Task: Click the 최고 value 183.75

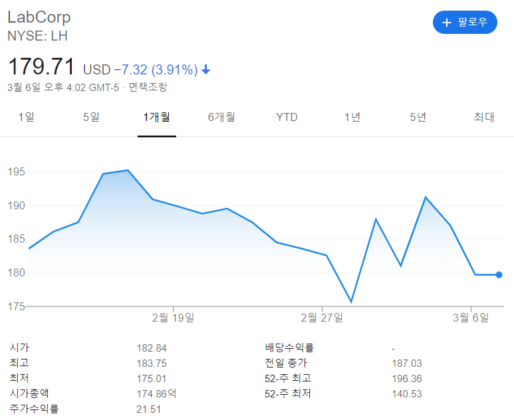Action: 152,364
